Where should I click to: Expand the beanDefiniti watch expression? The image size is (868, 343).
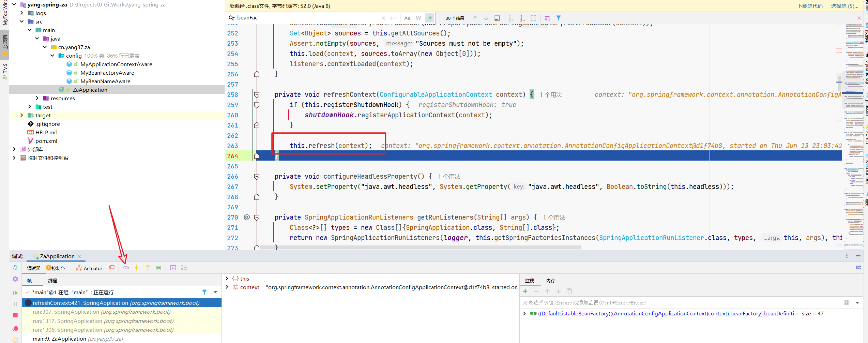(x=524, y=314)
